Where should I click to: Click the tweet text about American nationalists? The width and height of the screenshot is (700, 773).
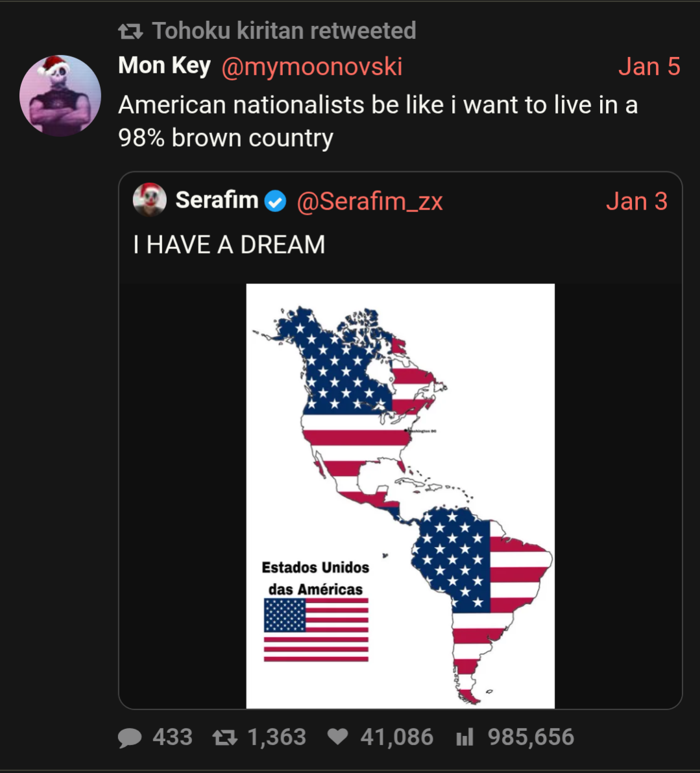(378, 121)
